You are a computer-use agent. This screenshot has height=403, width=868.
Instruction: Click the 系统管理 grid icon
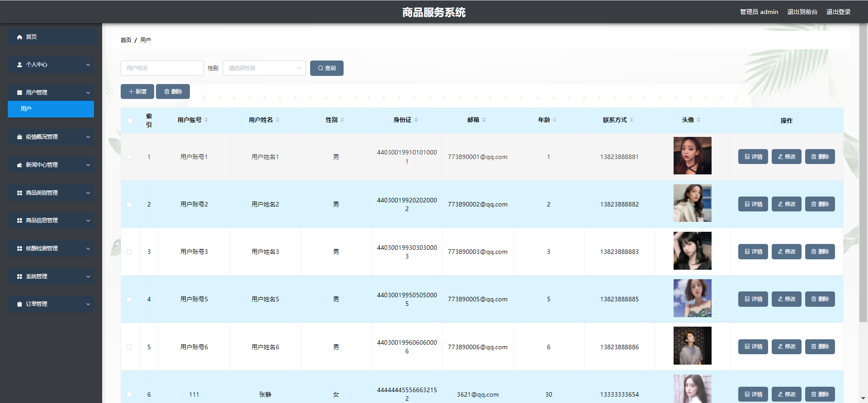click(19, 276)
